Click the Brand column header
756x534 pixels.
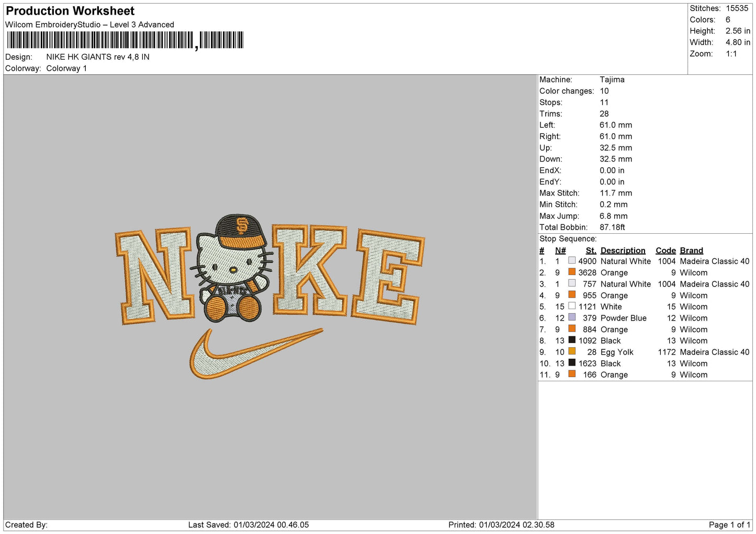tap(691, 251)
